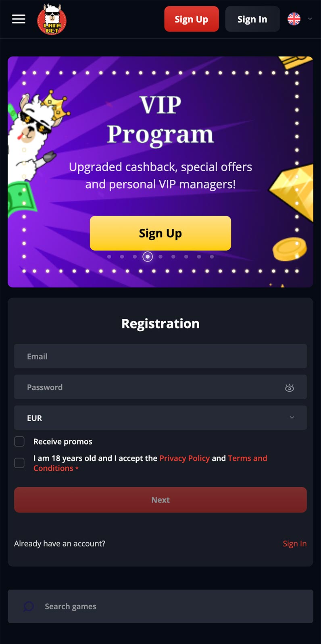Click the Sign In header button

click(x=252, y=19)
